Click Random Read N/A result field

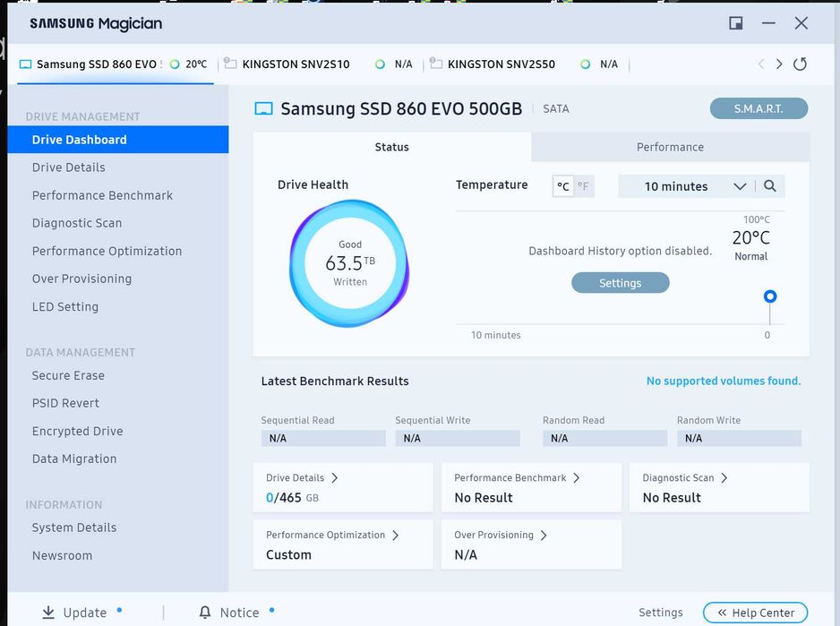click(604, 439)
